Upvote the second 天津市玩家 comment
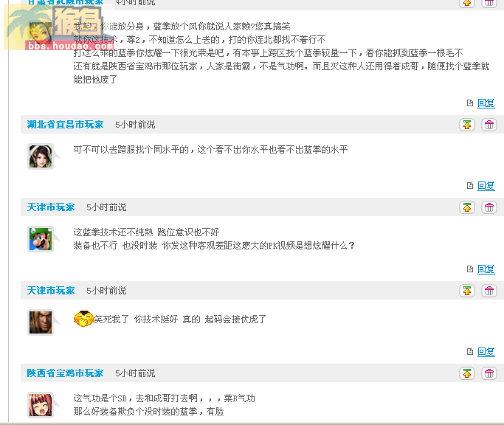Viewport: 504px width, 425px height. (x=466, y=291)
